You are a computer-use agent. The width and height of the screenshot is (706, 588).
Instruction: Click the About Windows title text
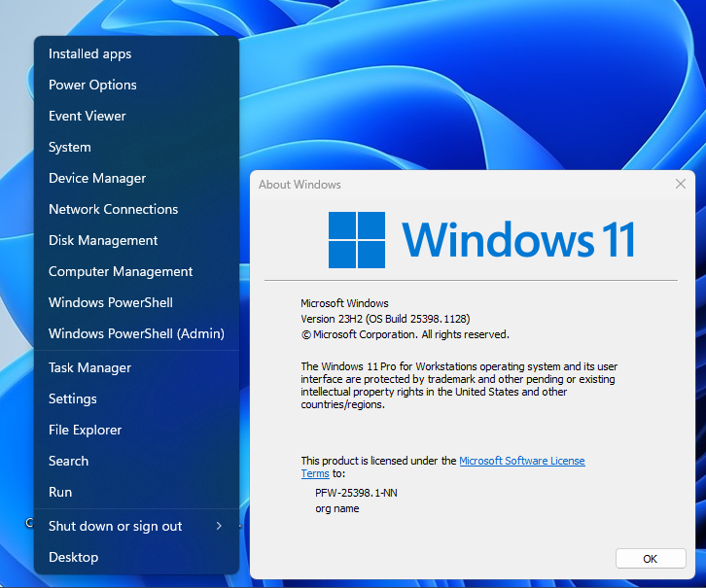pyautogui.click(x=300, y=185)
